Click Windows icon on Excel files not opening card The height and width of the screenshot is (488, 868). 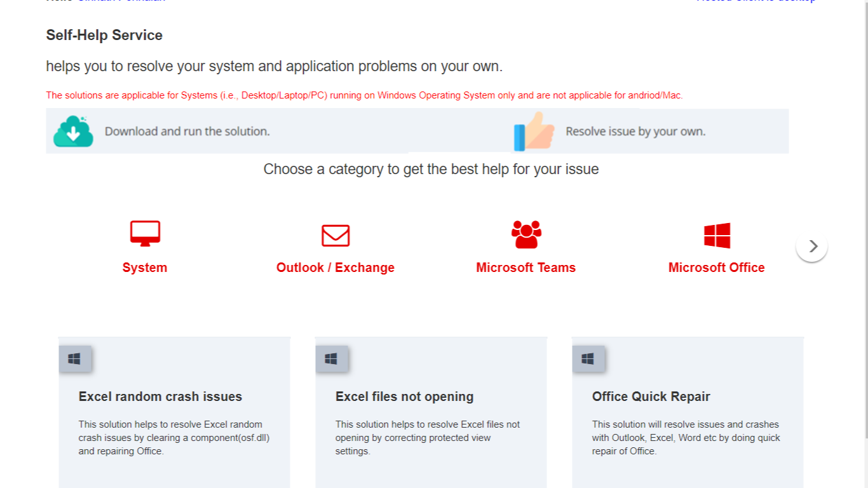pos(331,359)
